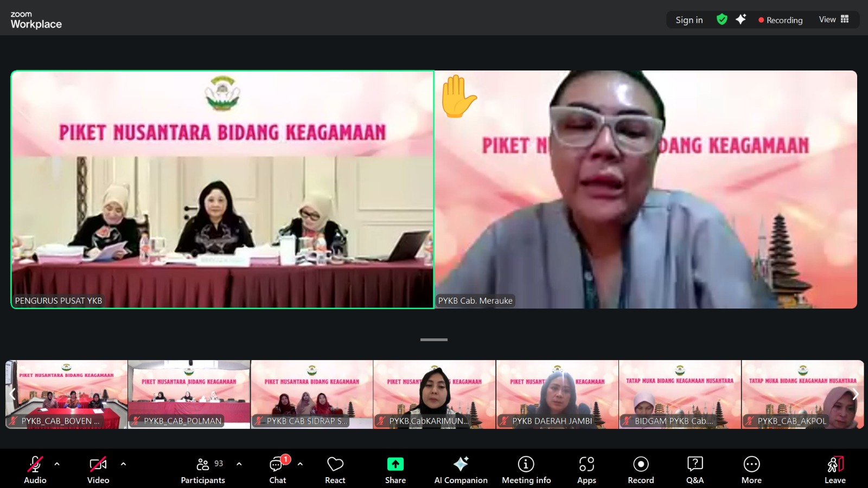
Task: Open the Apps panel
Action: (586, 470)
